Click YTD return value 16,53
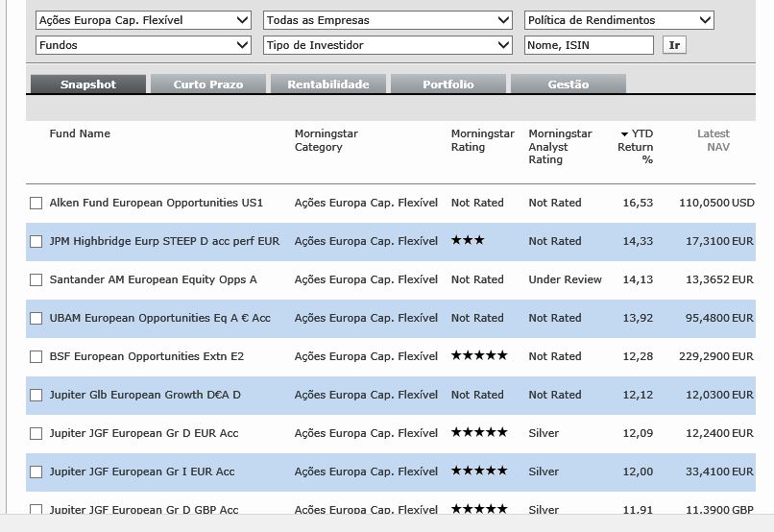774x532 pixels. point(638,203)
